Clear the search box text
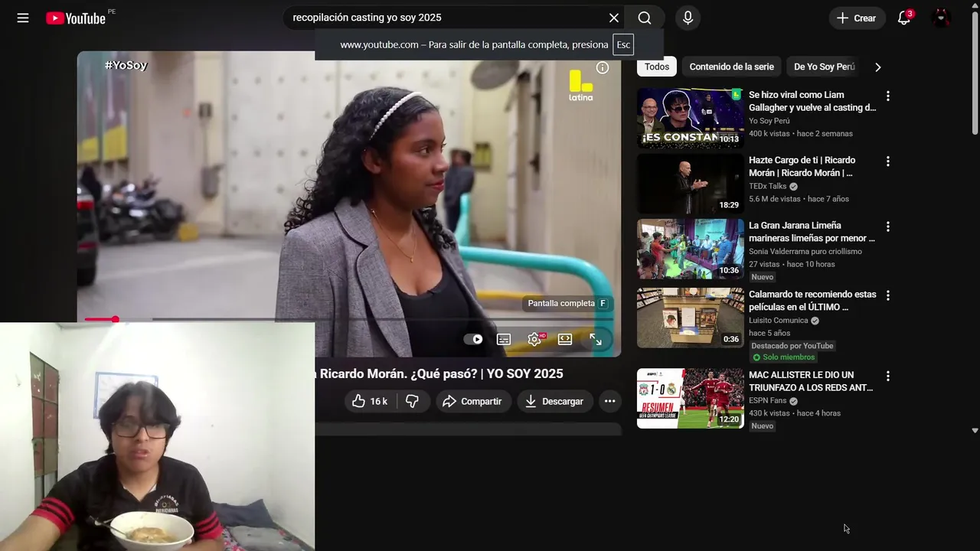Image resolution: width=980 pixels, height=551 pixels. pyautogui.click(x=613, y=18)
